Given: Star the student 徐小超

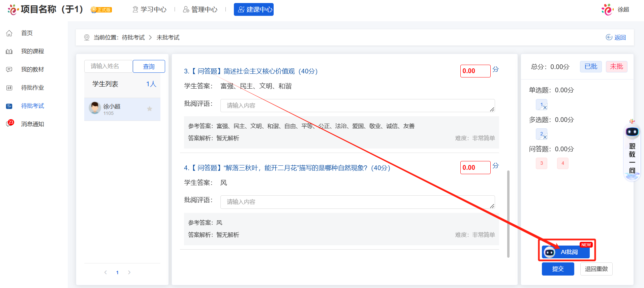Looking at the screenshot, I should 150,109.
